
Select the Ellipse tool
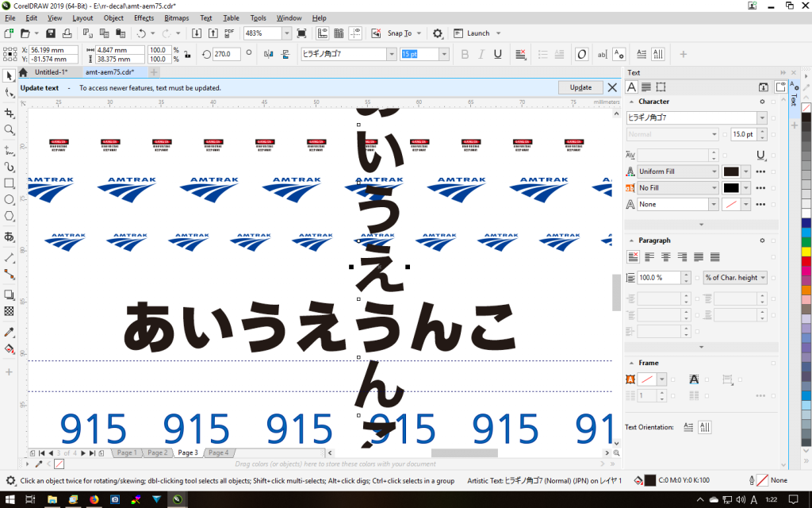9,199
